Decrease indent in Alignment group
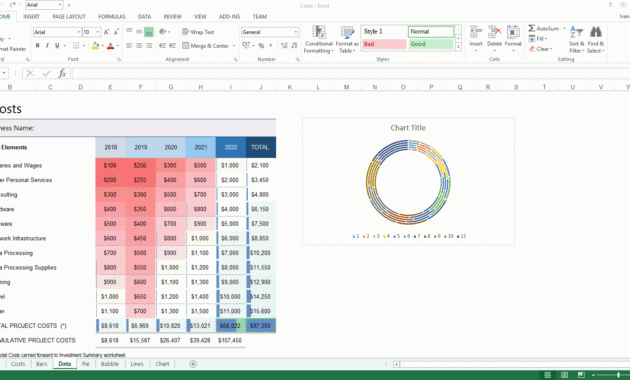The width and height of the screenshot is (630, 380). (162, 46)
